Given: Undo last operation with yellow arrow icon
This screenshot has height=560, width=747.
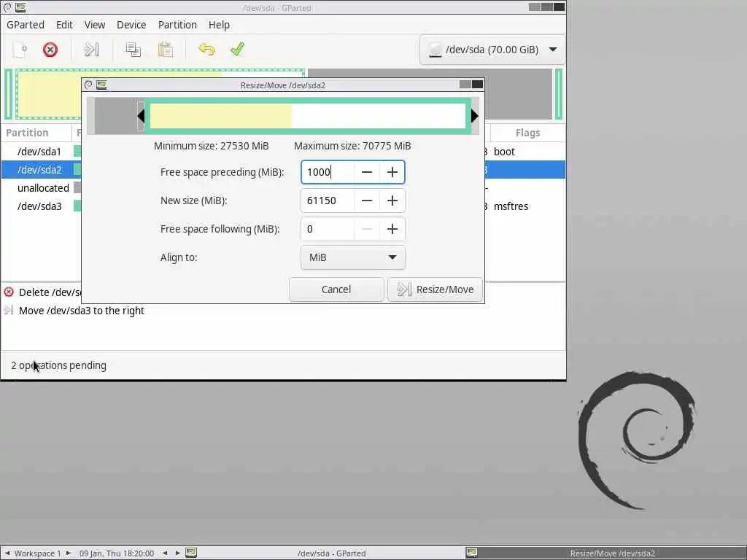Looking at the screenshot, I should click(206, 50).
